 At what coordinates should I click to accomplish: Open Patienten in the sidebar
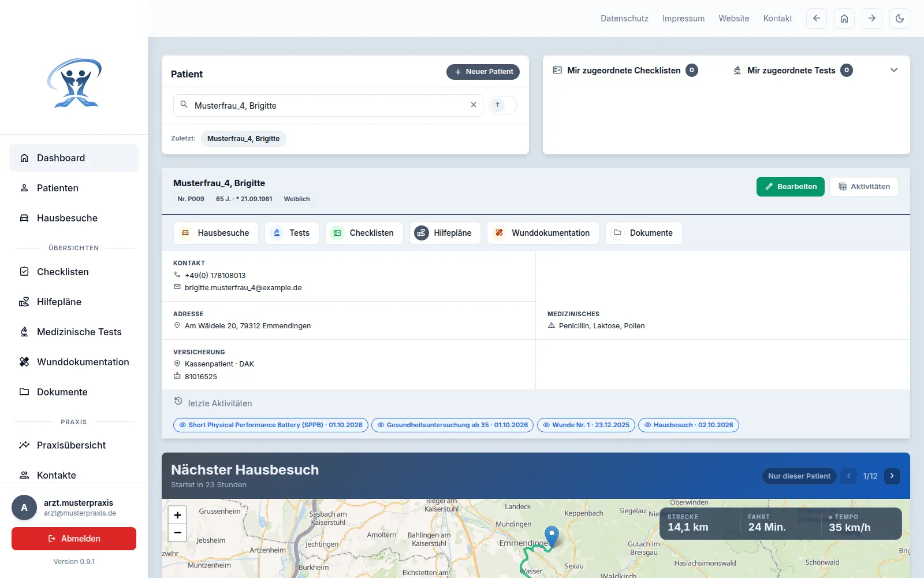tap(74, 188)
